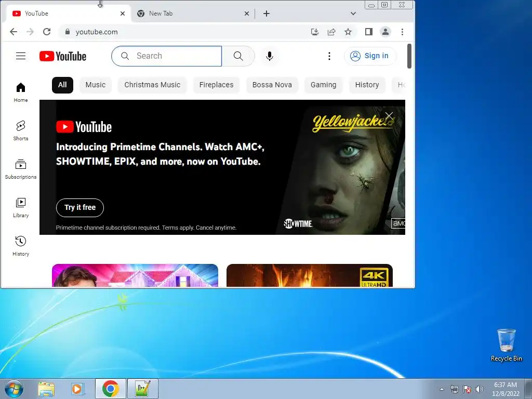Filter by Bossa Nova chip
This screenshot has width=532, height=399.
(272, 85)
